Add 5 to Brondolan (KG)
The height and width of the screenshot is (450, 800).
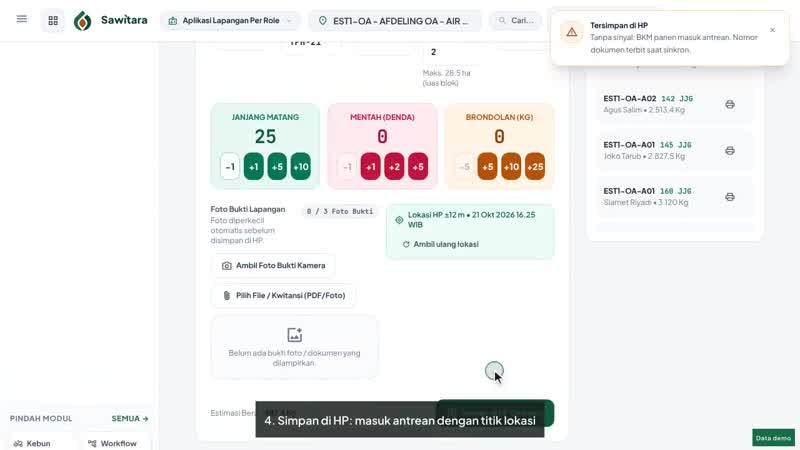pyautogui.click(x=487, y=167)
